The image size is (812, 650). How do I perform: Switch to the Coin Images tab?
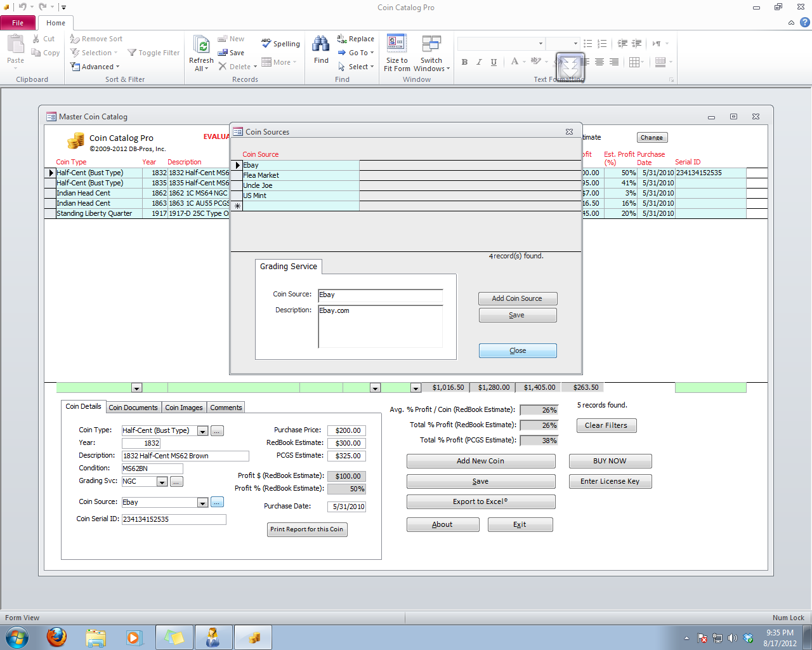(183, 407)
